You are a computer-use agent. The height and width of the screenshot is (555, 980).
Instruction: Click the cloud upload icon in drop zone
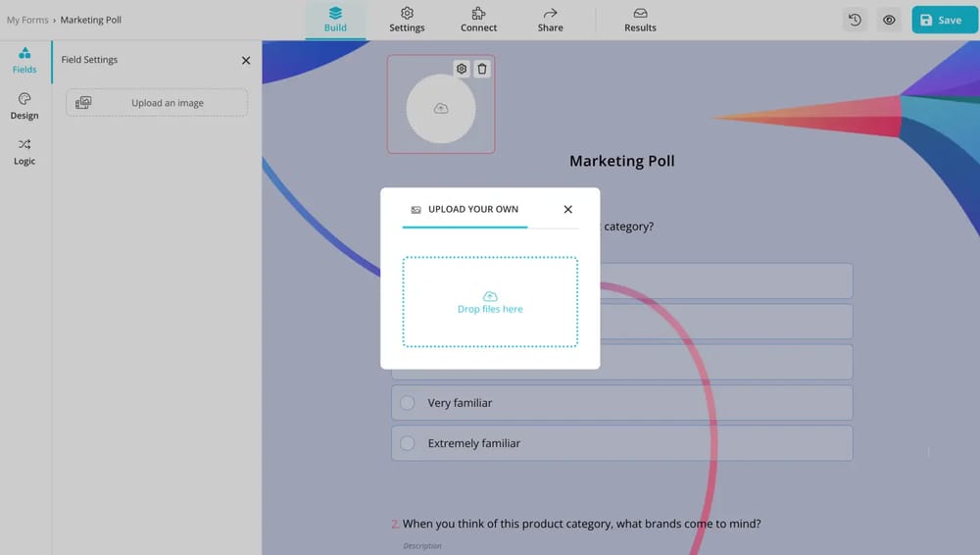(490, 296)
